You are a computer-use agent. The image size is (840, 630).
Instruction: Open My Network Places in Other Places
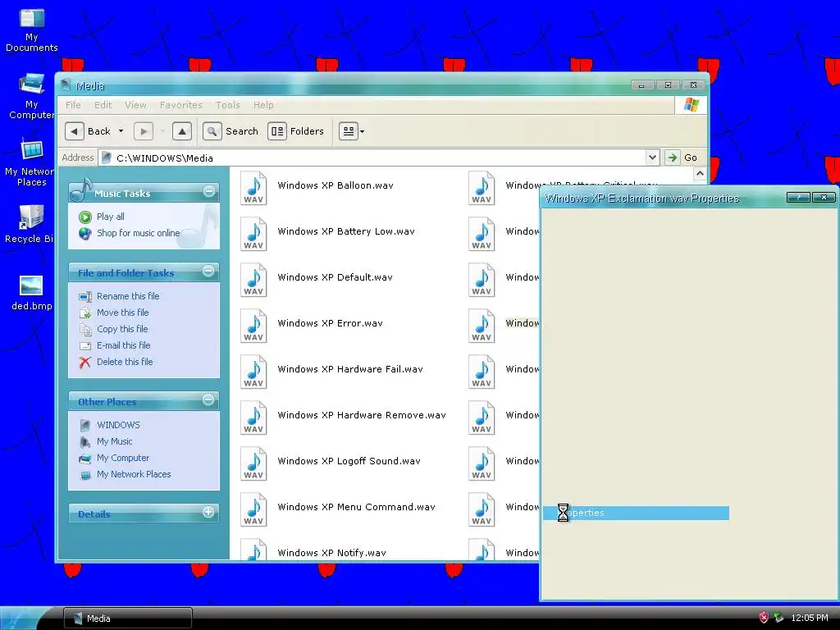[134, 475]
